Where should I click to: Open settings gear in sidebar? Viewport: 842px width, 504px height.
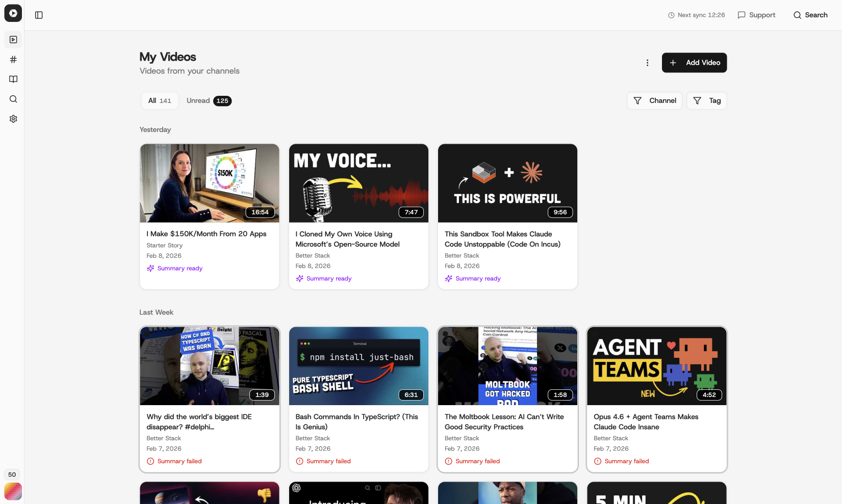tap(13, 119)
